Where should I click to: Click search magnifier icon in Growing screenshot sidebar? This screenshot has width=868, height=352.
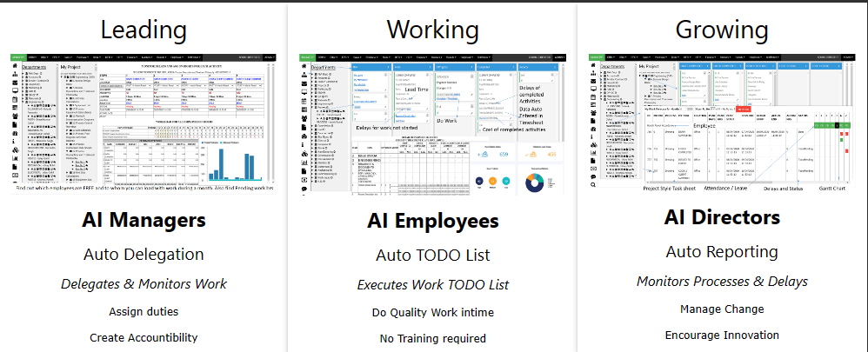(x=593, y=185)
